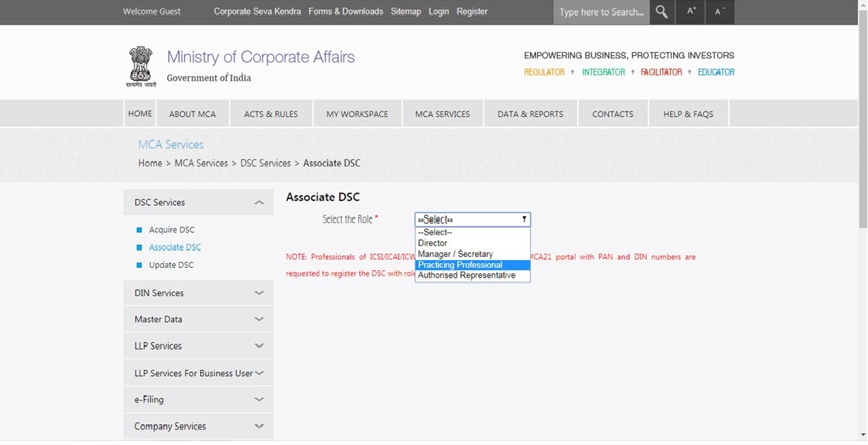
Task: Choose Authorised Representative role option
Action: 472,276
